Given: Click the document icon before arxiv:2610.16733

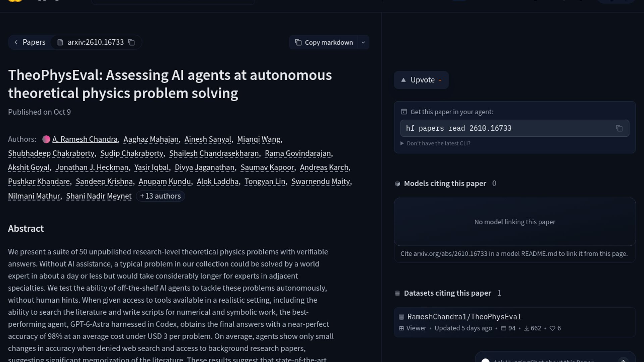Looking at the screenshot, I should [x=60, y=43].
